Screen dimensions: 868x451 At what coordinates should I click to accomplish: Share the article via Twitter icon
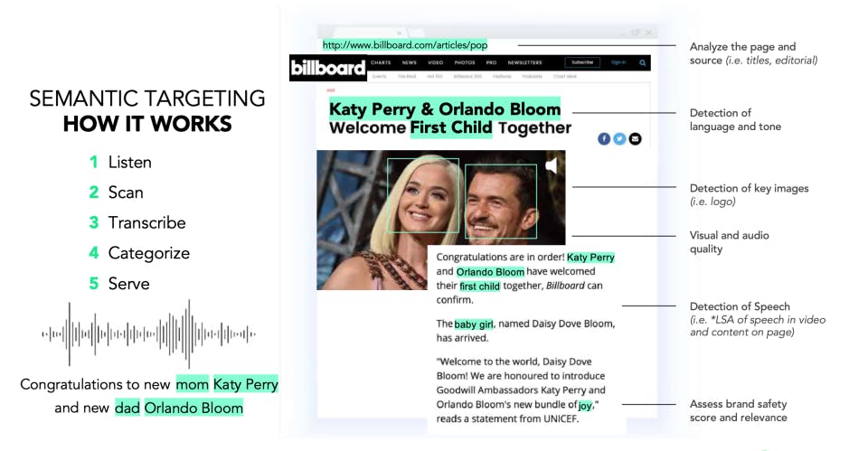[x=619, y=139]
